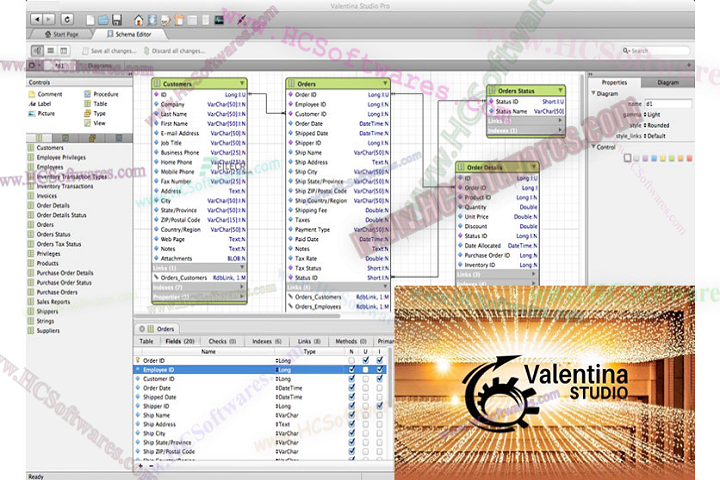This screenshot has height=480, width=720.
Task: Click the floppy disk save toolbar icon
Action: [x=117, y=20]
